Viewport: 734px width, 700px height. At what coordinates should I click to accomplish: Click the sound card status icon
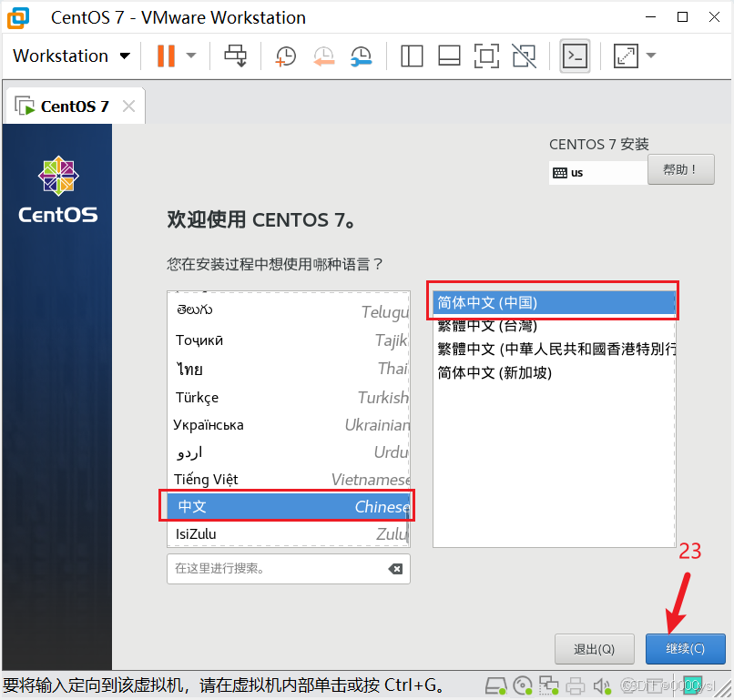point(602,686)
